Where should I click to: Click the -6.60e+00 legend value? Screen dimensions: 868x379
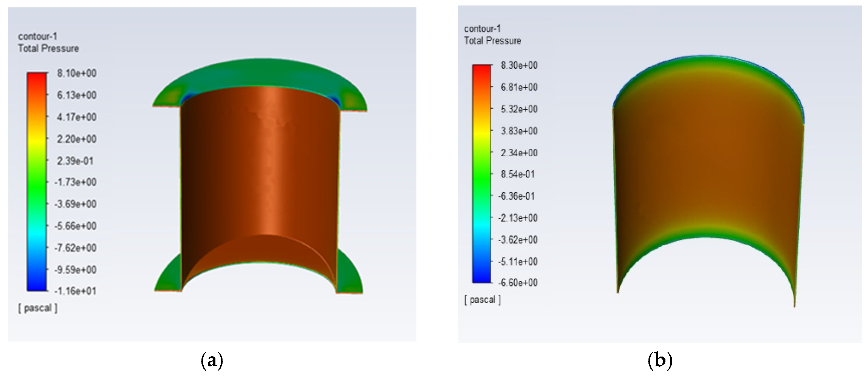pos(518,282)
